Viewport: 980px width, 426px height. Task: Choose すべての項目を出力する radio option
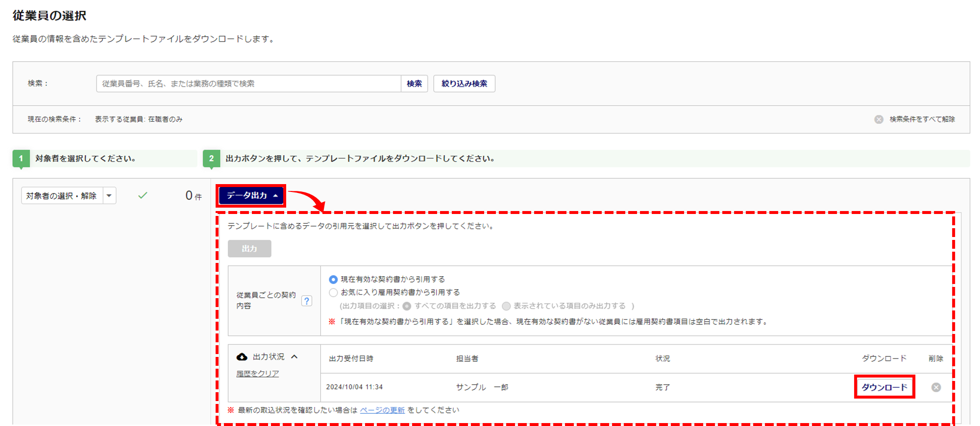tap(407, 306)
